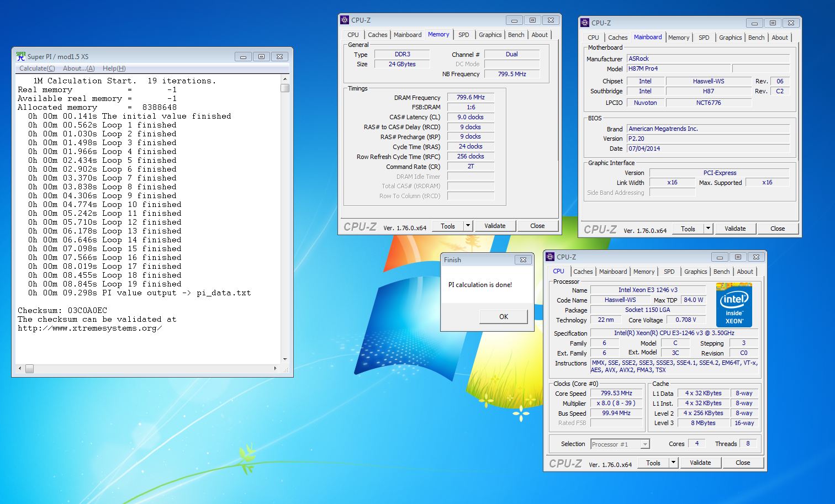Switch to CPU tab in Memory window
Screen dimensions: 835x504
(x=353, y=35)
